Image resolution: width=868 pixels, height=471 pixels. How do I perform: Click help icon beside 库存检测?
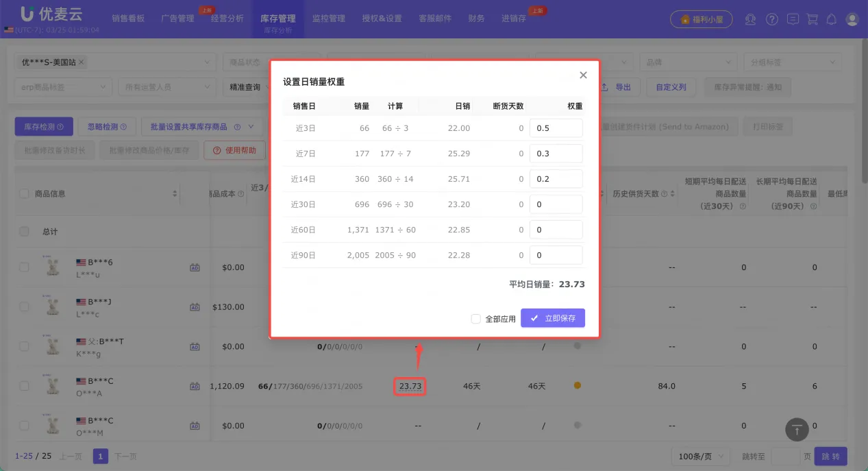pos(60,127)
